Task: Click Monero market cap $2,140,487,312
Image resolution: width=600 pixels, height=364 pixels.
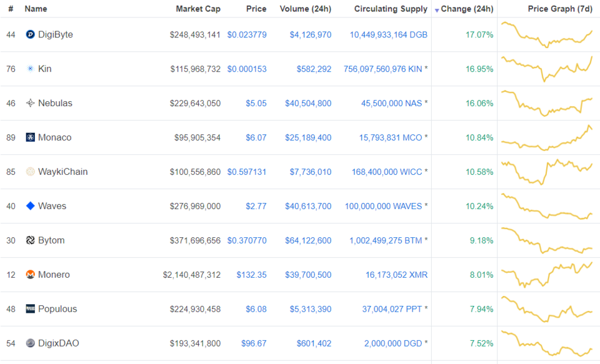Action: (192, 275)
